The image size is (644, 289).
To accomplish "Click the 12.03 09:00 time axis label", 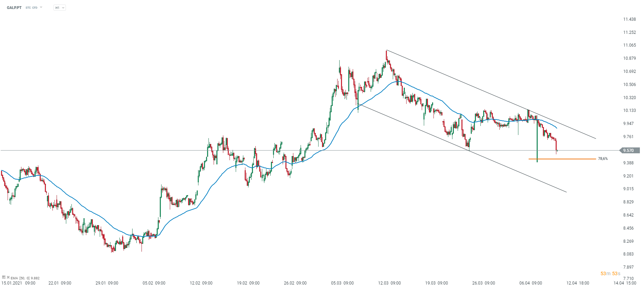I will pos(389,283).
